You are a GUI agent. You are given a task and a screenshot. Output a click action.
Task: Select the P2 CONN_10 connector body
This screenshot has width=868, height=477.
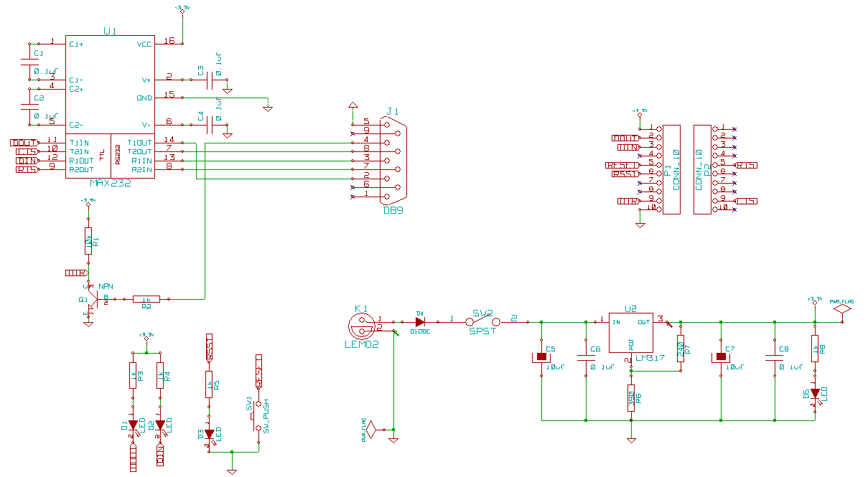702,169
